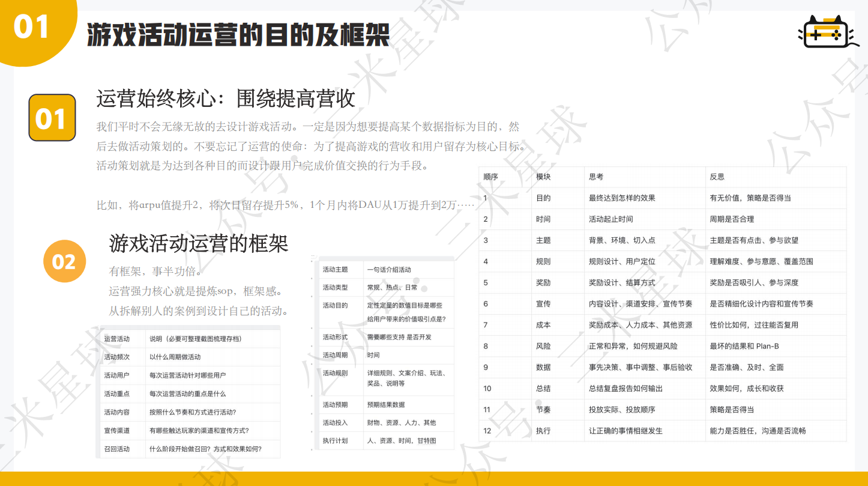
Task: Select the 模块 column header
Action: coord(543,177)
